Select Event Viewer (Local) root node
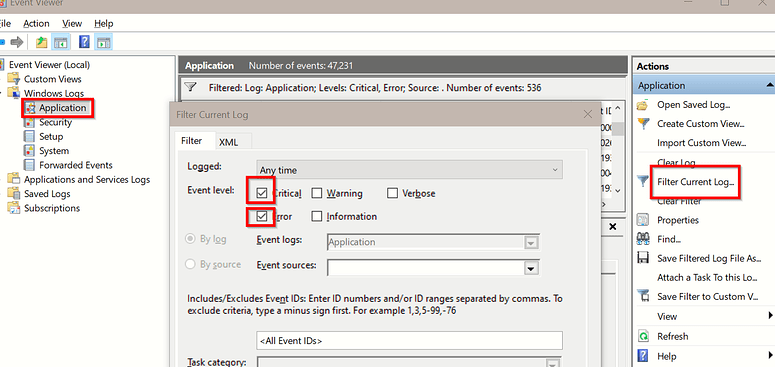775x367 pixels. (x=49, y=65)
